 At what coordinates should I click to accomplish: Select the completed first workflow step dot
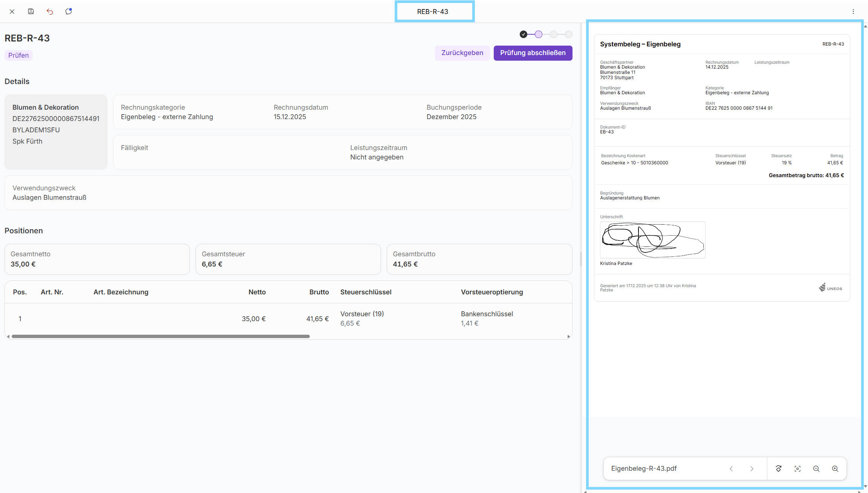pyautogui.click(x=523, y=34)
